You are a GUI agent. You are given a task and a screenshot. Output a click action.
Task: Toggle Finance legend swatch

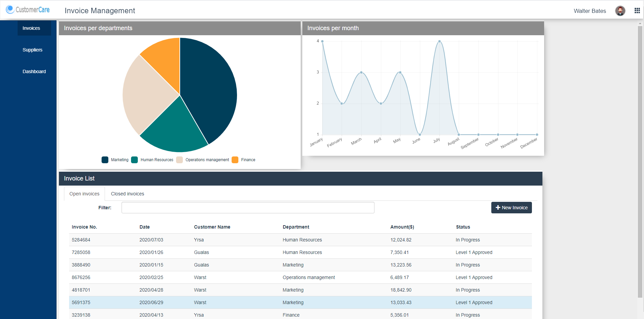coord(235,160)
